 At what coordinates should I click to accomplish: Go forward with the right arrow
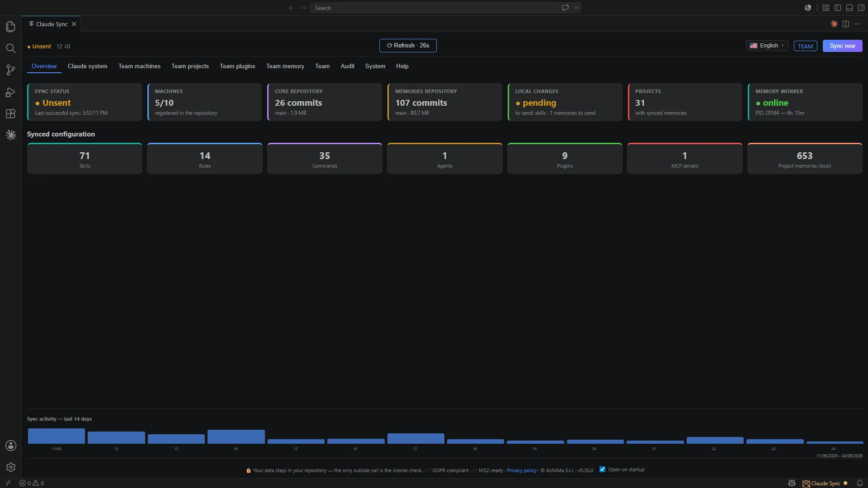pos(303,8)
